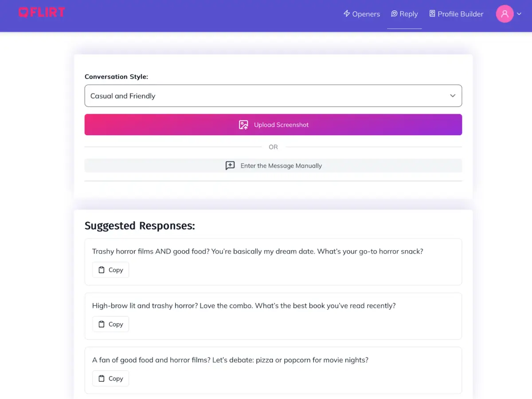Click the Flirt heart logo
This screenshot has height=399, width=532.
coord(23,12)
